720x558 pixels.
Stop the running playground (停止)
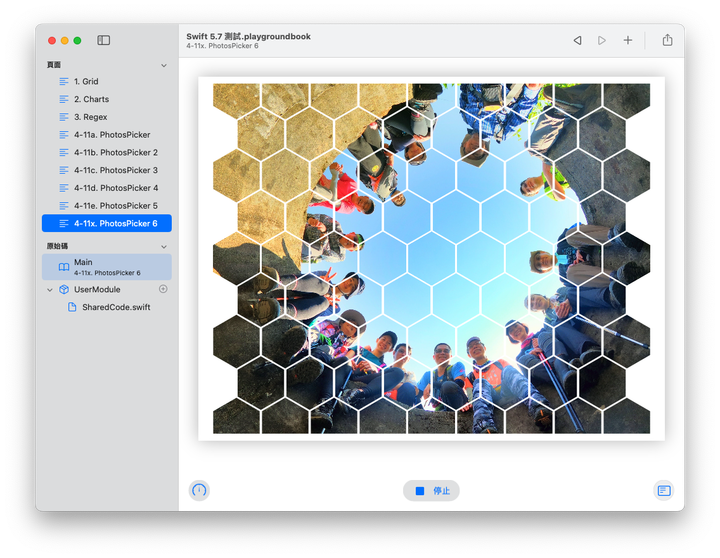(x=431, y=490)
